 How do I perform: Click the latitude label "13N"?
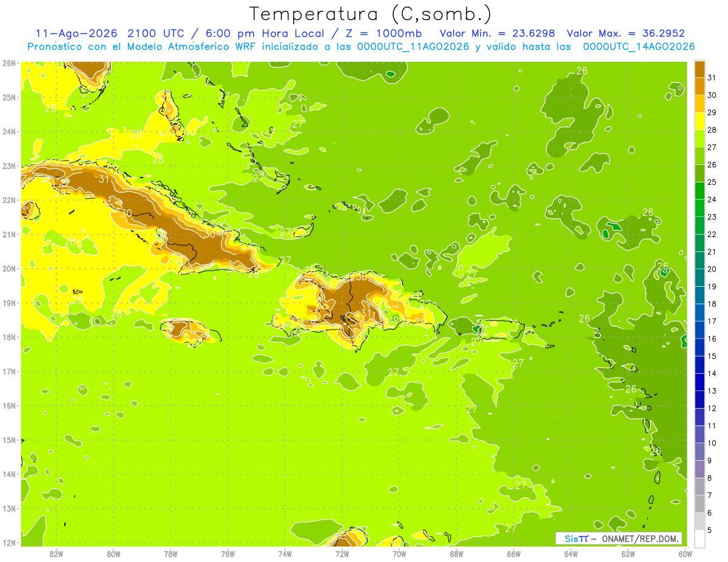(9, 509)
